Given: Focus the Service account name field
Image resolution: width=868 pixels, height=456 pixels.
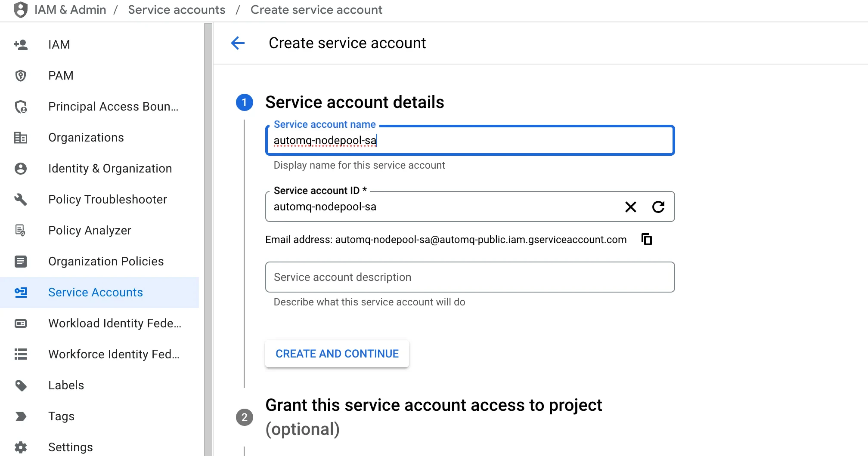Looking at the screenshot, I should pos(470,140).
